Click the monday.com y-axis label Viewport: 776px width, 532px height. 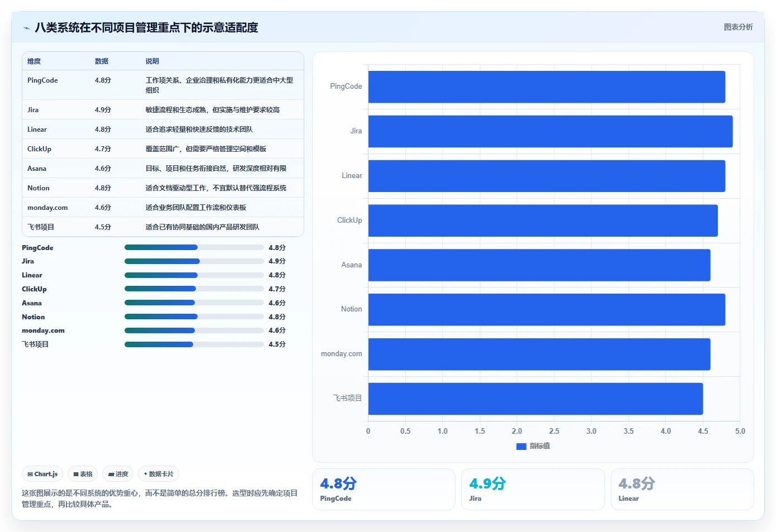341,354
